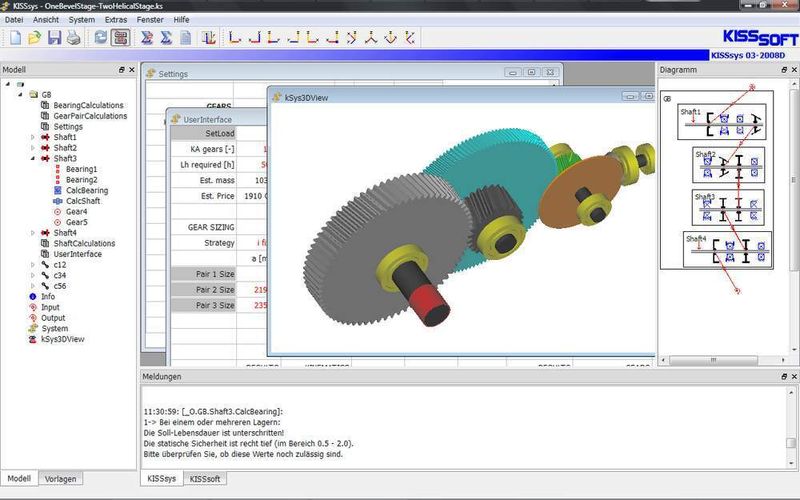Viewport: 800px width, 500px height.
Task: Select the kSys3DView tree item
Action: pos(62,339)
